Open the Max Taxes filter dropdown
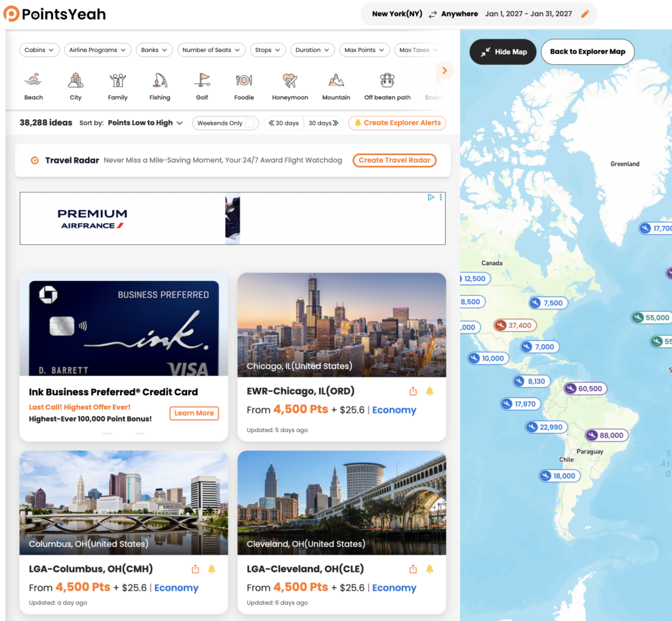 point(418,50)
